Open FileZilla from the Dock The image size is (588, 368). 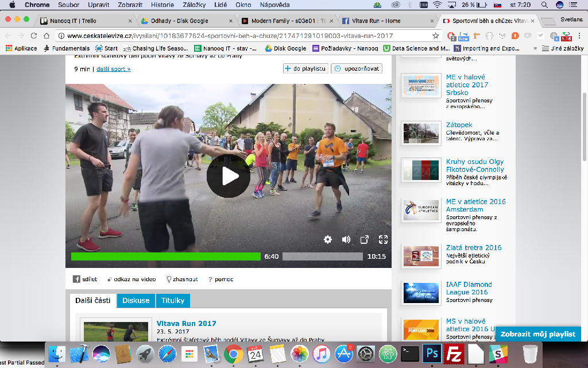(454, 354)
